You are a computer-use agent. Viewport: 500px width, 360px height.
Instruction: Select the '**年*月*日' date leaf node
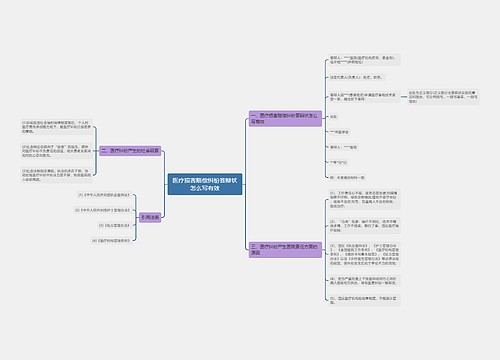point(338,162)
